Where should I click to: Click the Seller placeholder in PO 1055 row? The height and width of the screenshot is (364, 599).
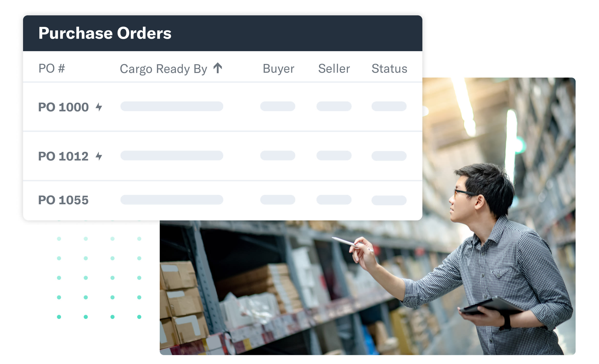point(334,200)
